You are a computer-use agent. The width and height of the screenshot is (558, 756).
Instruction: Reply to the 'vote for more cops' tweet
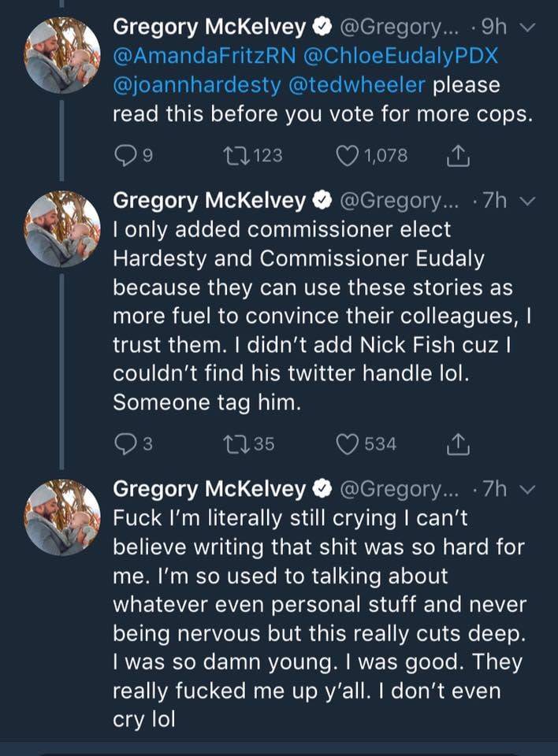click(125, 155)
